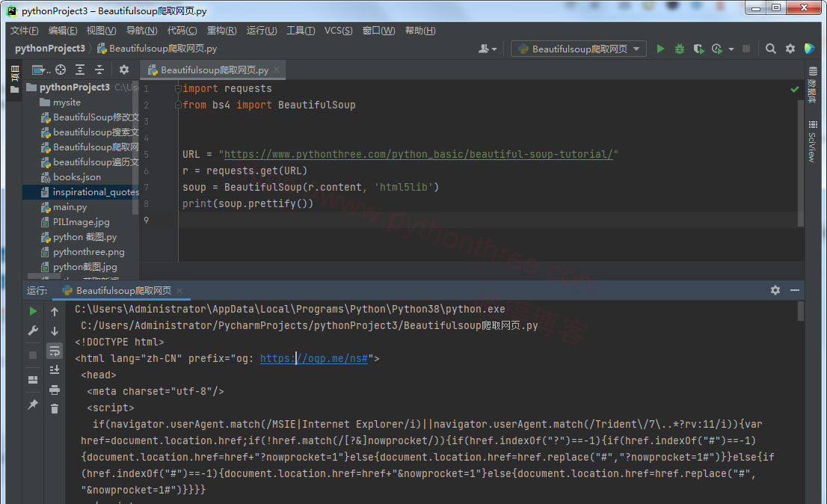Click Beautifulsoup爬取网页.py breadcrumb
Screen dimensions: 827x504
tap(157, 49)
